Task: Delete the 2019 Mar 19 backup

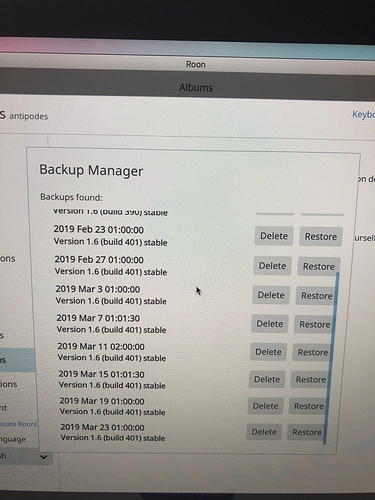Action: pyautogui.click(x=265, y=406)
